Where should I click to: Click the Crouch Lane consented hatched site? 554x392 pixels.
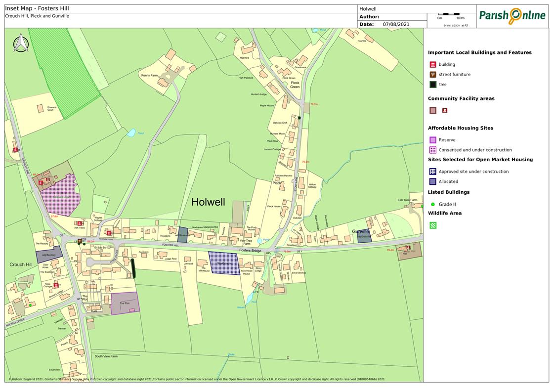coord(60,196)
